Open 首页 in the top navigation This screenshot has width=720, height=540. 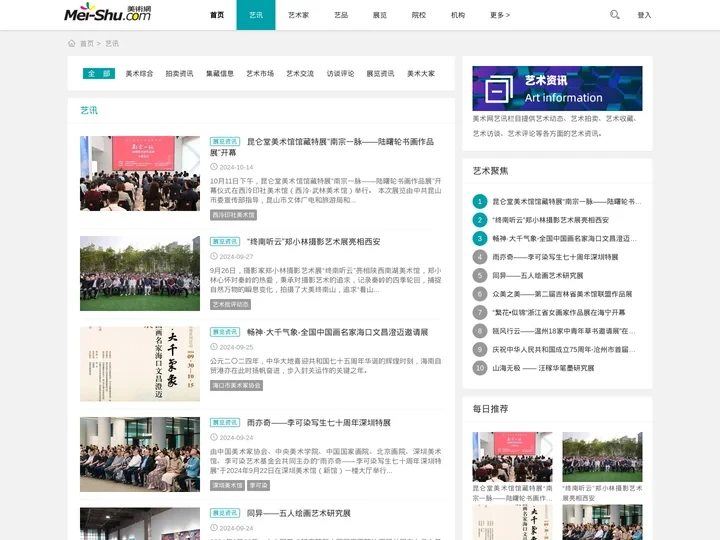pyautogui.click(x=217, y=15)
